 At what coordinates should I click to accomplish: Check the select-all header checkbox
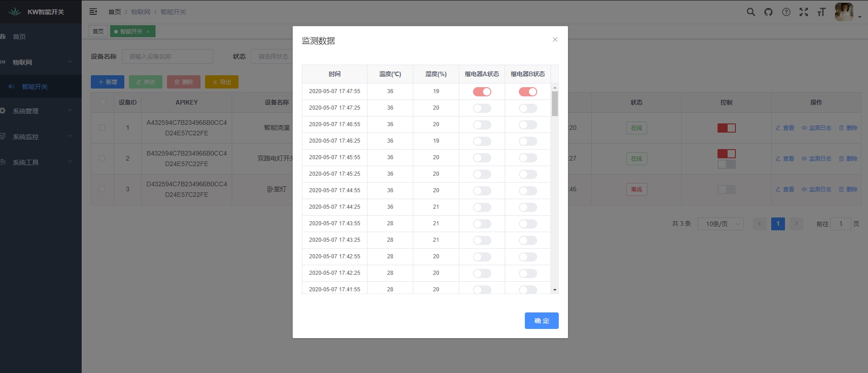click(103, 102)
